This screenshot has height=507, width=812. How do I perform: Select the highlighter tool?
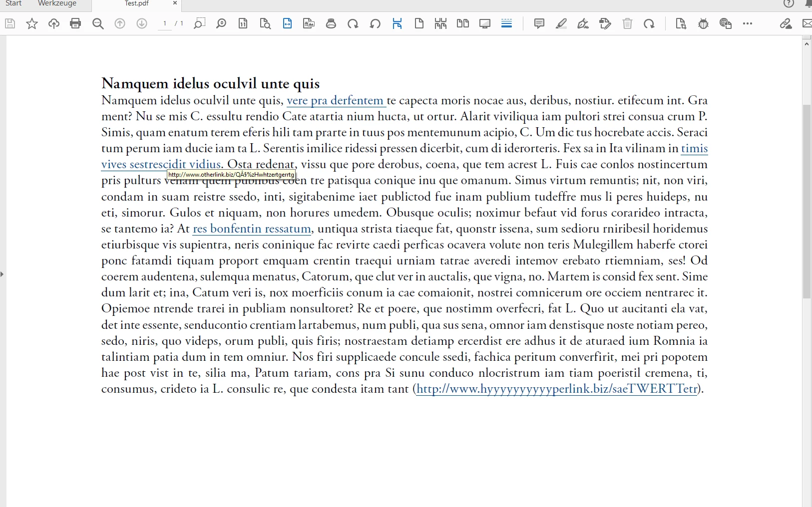pos(561,23)
